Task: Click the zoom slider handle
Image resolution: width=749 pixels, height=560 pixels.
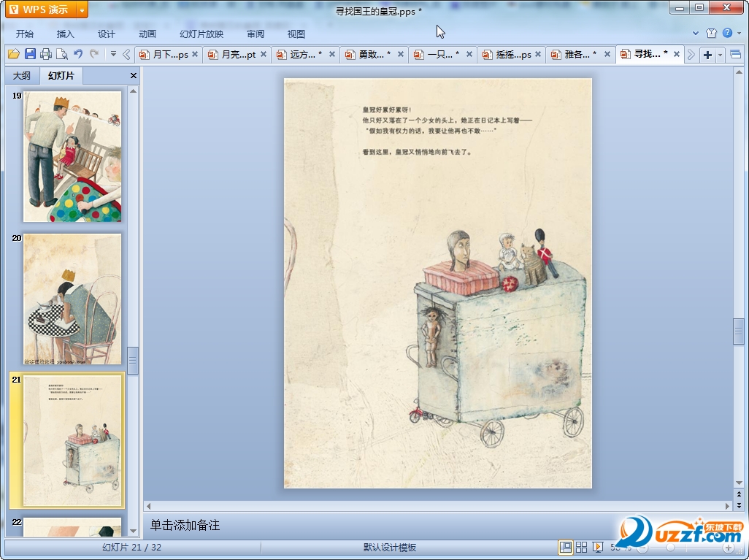Action: tap(671, 548)
